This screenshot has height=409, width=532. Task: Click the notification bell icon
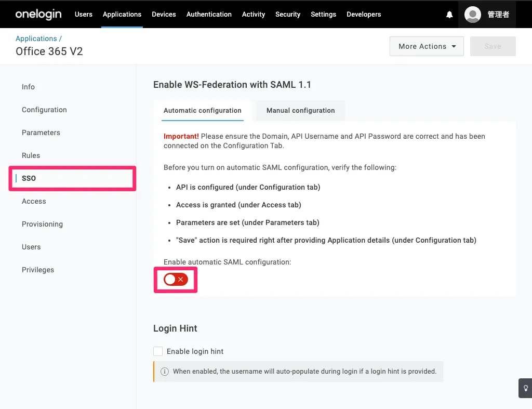coord(449,15)
